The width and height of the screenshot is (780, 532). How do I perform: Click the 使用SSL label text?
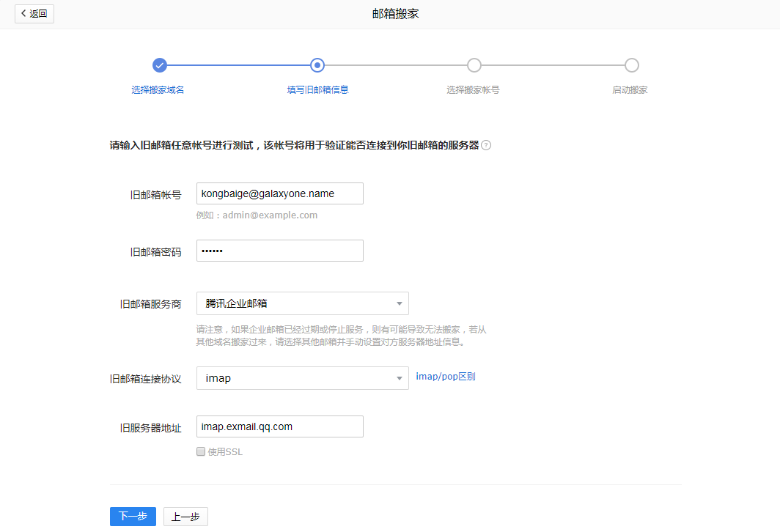[225, 452]
